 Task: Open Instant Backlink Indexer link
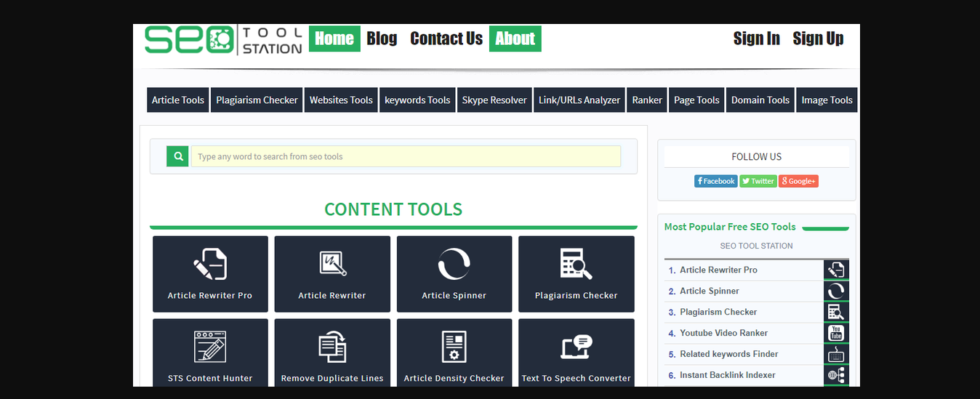728,375
